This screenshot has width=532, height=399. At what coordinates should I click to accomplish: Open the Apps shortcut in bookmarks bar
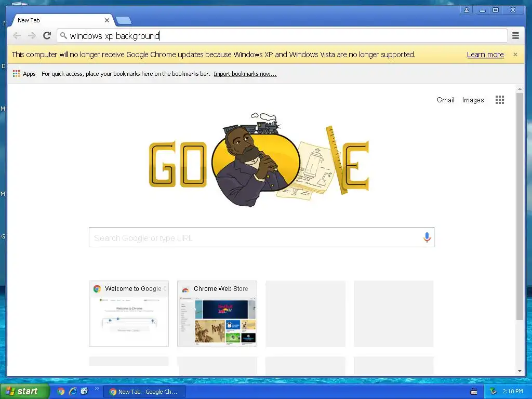pyautogui.click(x=24, y=74)
